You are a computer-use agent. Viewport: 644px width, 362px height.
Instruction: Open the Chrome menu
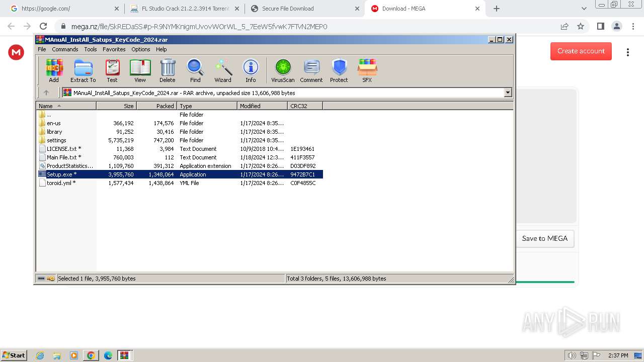coord(632,26)
